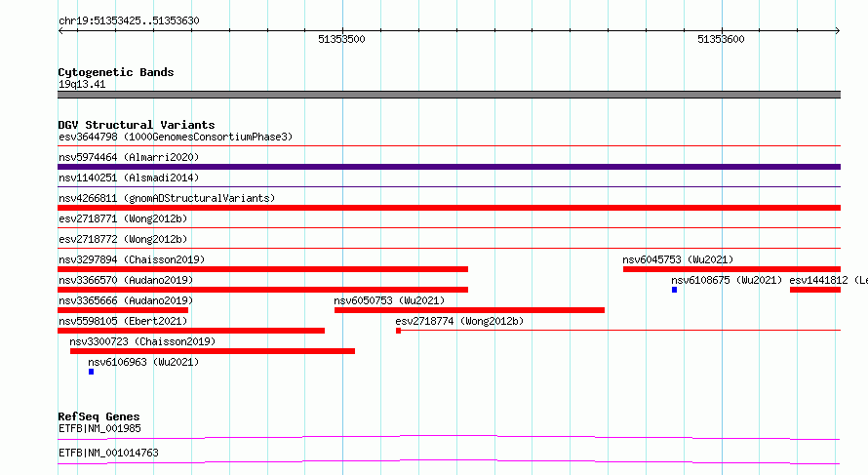Open nsv4266811 (gnomADStructuralVariants) label
Viewport: 868px width, 475px height.
(x=167, y=198)
